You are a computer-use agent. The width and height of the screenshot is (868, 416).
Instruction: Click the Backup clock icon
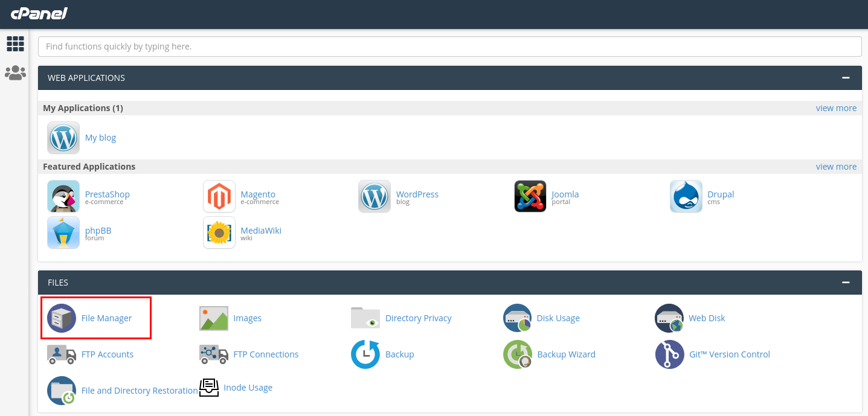(365, 354)
